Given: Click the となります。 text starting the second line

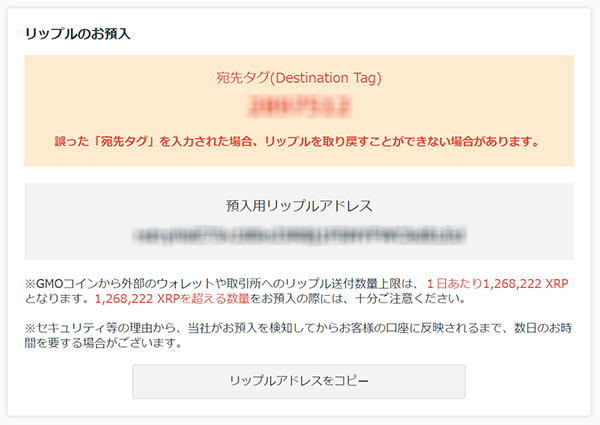Looking at the screenshot, I should pyautogui.click(x=59, y=299).
